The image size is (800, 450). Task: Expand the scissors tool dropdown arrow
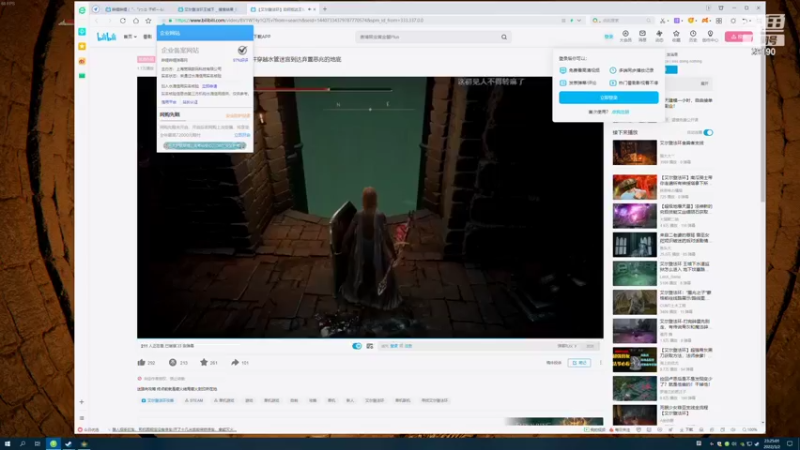click(669, 20)
